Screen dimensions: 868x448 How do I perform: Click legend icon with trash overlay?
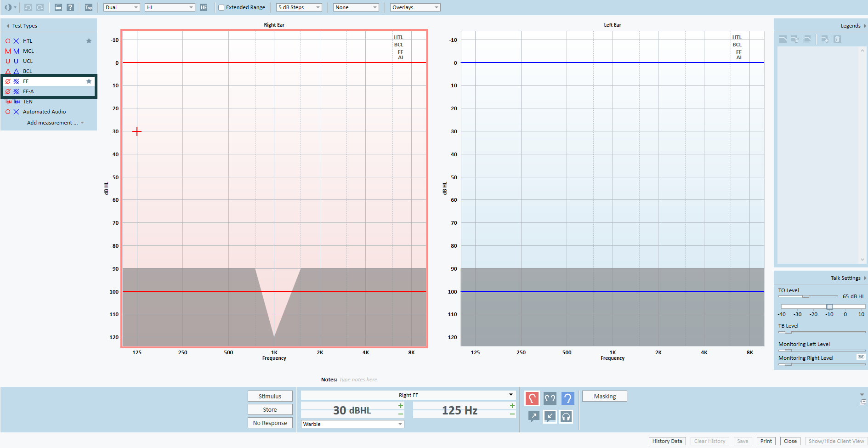(x=794, y=39)
